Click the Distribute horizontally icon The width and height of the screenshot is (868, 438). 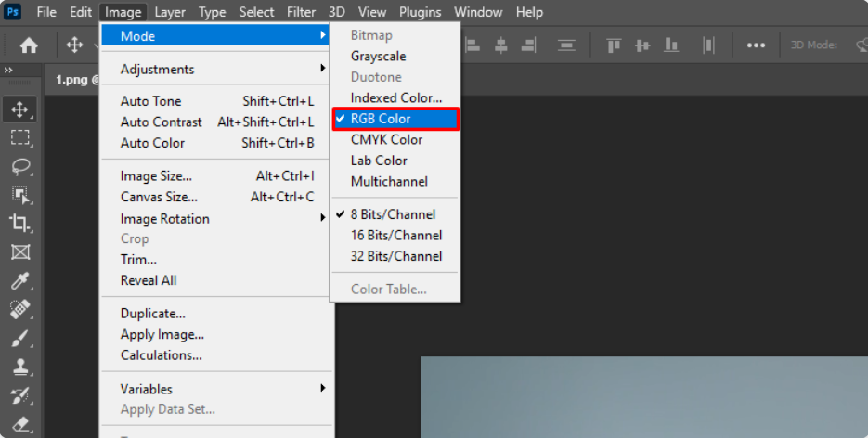pos(708,45)
